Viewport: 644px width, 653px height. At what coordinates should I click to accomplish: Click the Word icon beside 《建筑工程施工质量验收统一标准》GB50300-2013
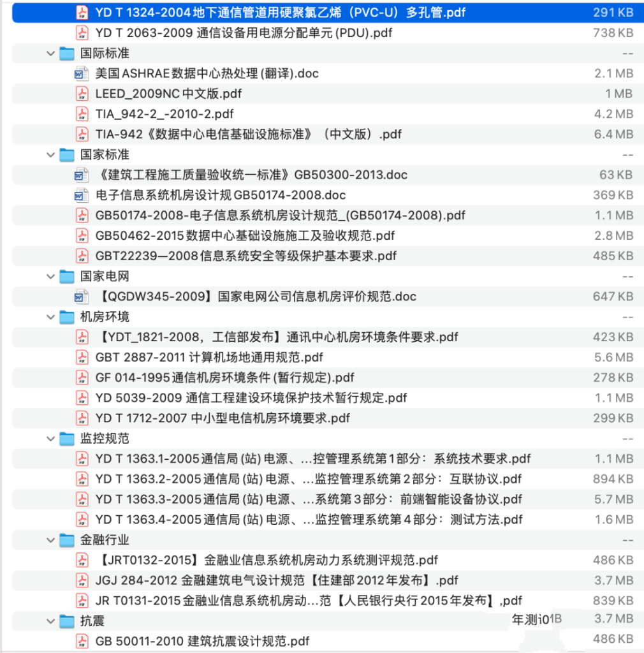click(x=82, y=175)
